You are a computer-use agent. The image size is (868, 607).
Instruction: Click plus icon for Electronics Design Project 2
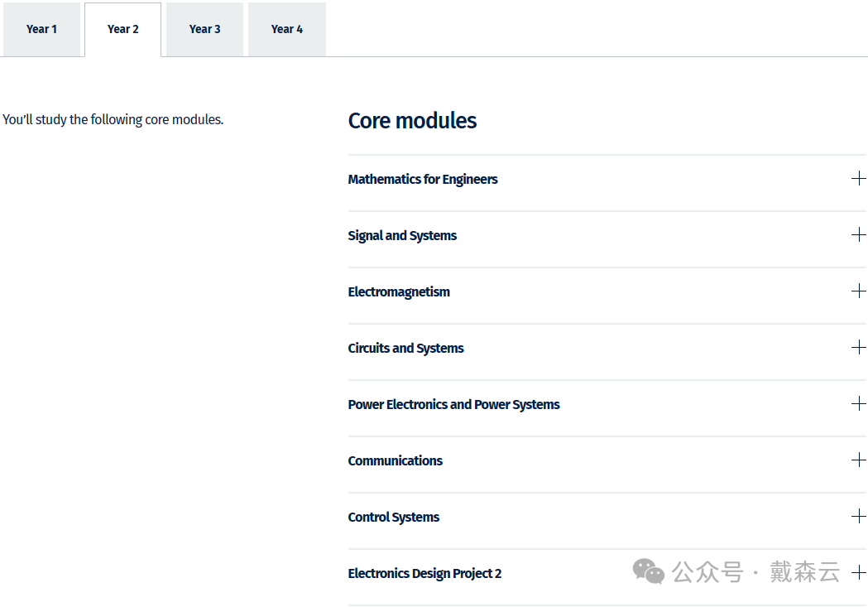point(858,573)
